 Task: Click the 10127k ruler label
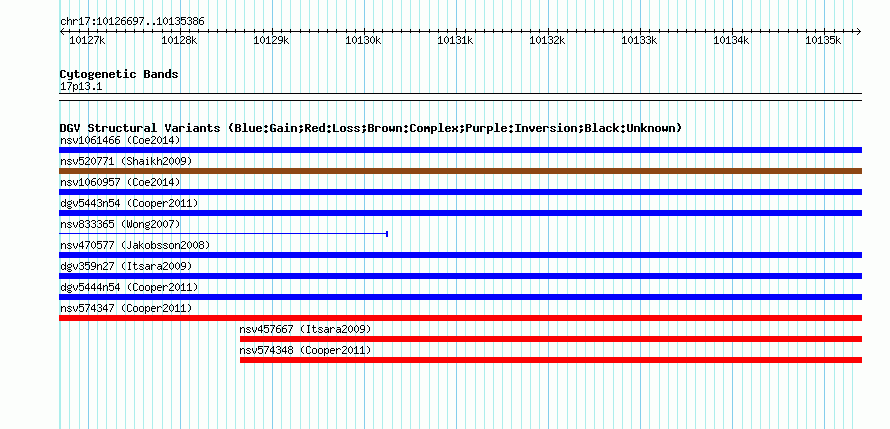pos(86,40)
